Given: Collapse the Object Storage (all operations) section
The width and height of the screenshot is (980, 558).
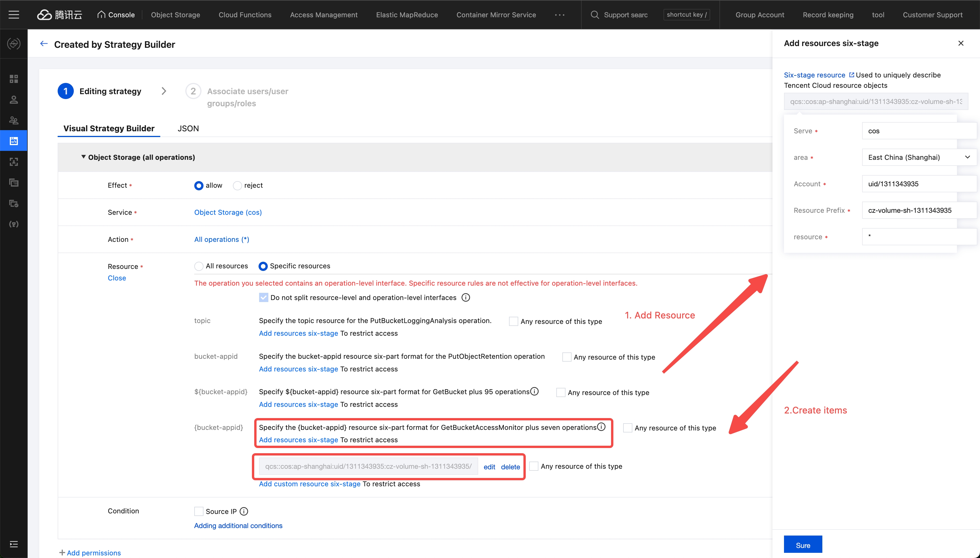Looking at the screenshot, I should 83,157.
